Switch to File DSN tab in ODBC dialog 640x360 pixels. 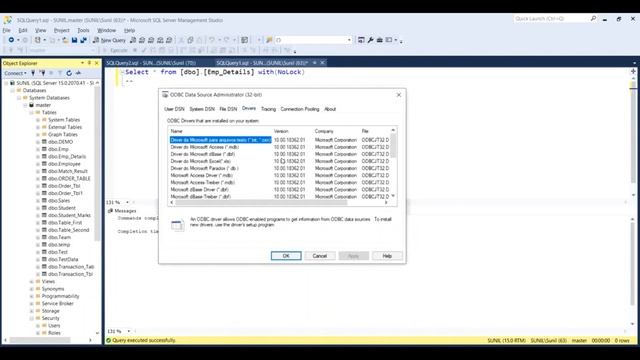pyautogui.click(x=228, y=109)
